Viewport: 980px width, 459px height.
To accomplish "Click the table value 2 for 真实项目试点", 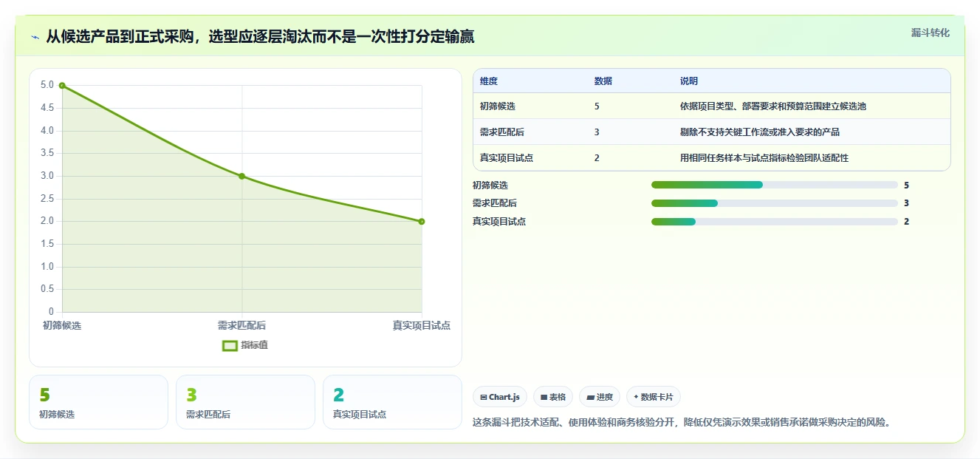I will click(x=597, y=157).
